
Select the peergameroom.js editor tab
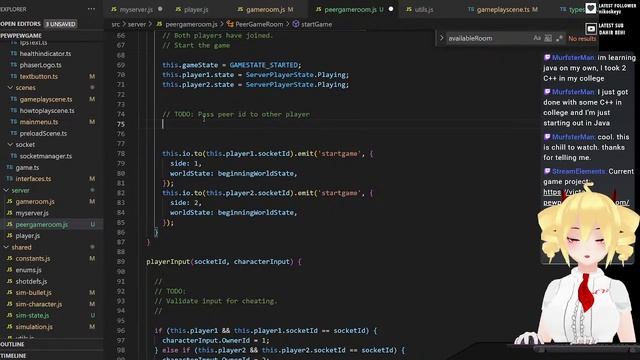tap(350, 9)
